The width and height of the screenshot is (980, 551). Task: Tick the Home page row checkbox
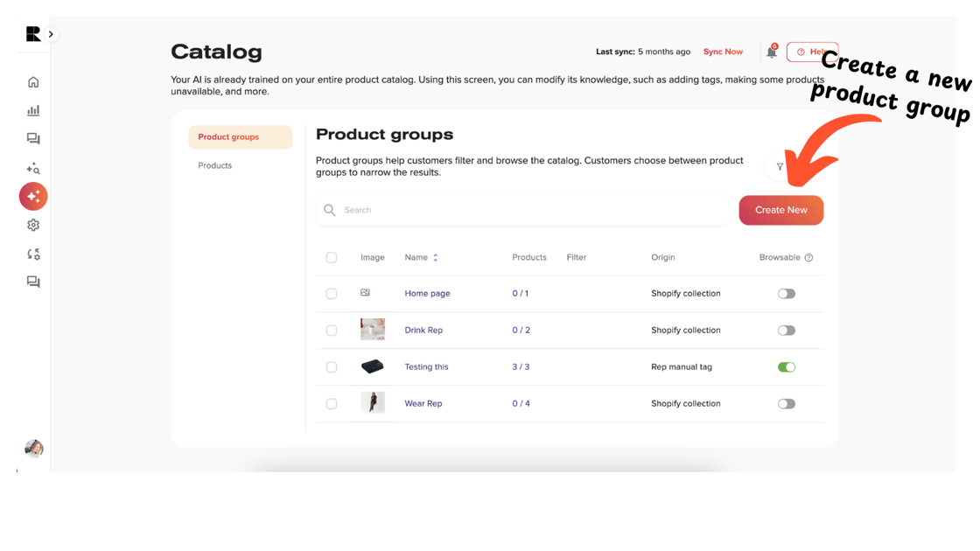(332, 294)
